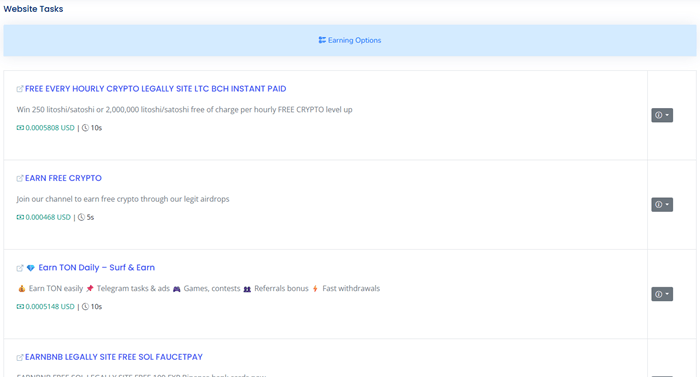Click the 'Telegram tasks & ads' text

[133, 289]
